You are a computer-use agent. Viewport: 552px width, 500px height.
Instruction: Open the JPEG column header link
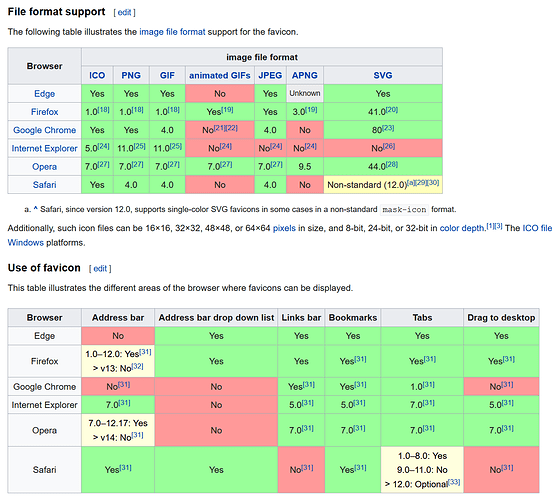click(270, 75)
